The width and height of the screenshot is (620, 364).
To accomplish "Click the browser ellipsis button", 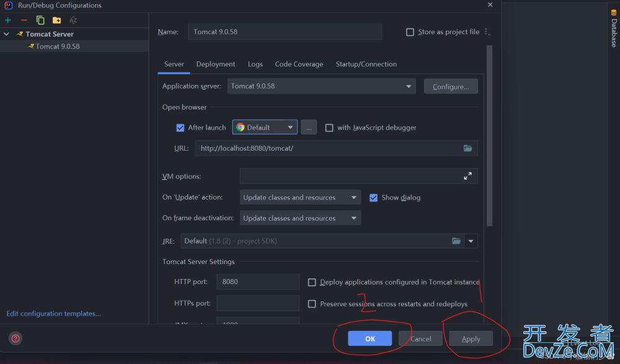I will tap(309, 127).
